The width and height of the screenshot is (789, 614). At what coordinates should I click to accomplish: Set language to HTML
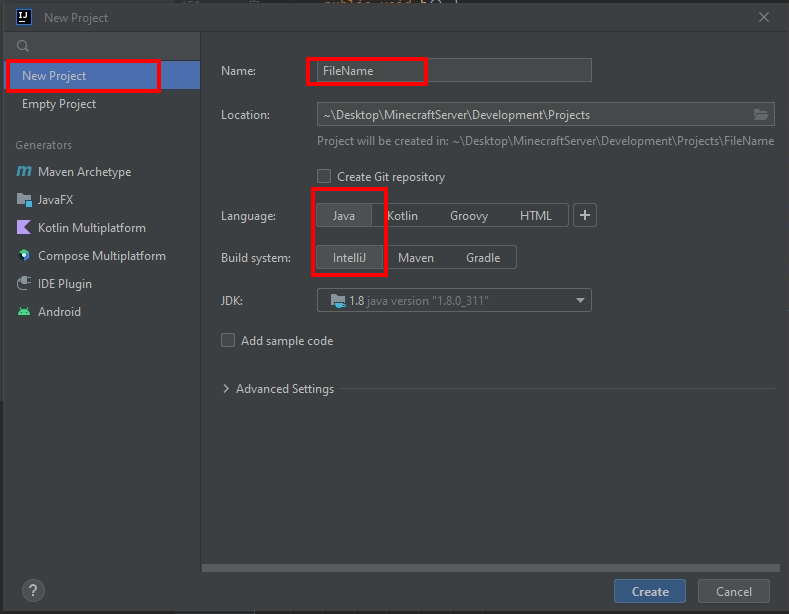[536, 215]
